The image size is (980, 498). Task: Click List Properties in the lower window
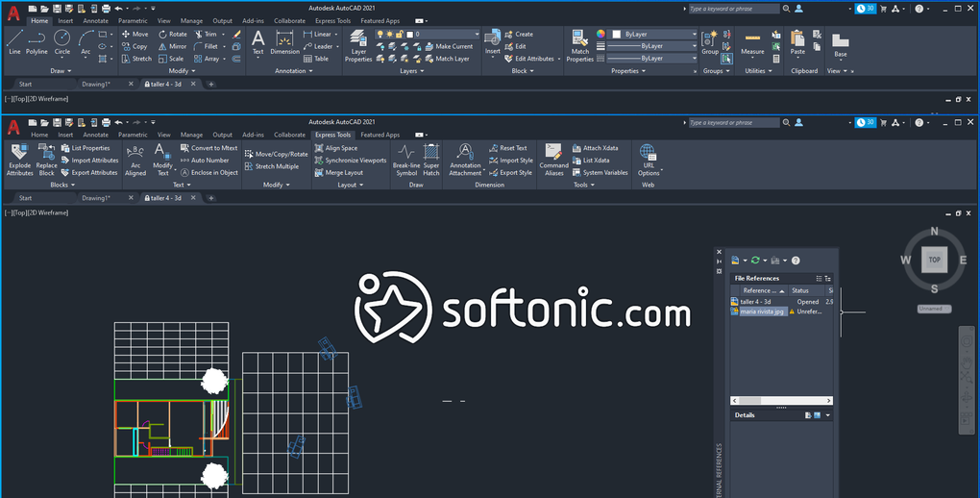coord(86,148)
